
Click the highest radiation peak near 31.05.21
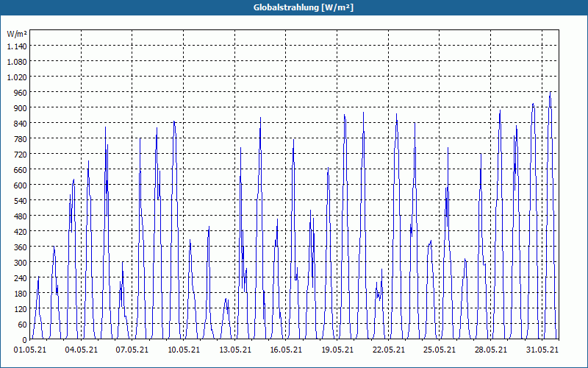(550, 93)
